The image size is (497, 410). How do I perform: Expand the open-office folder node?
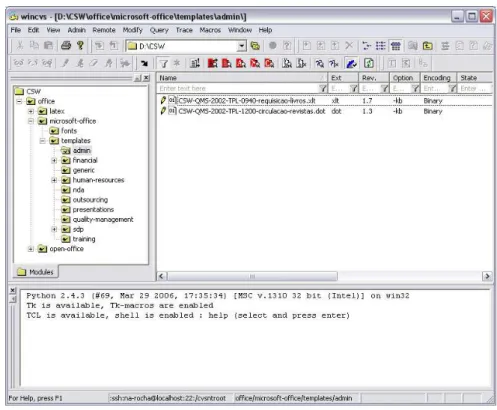pyautogui.click(x=31, y=249)
